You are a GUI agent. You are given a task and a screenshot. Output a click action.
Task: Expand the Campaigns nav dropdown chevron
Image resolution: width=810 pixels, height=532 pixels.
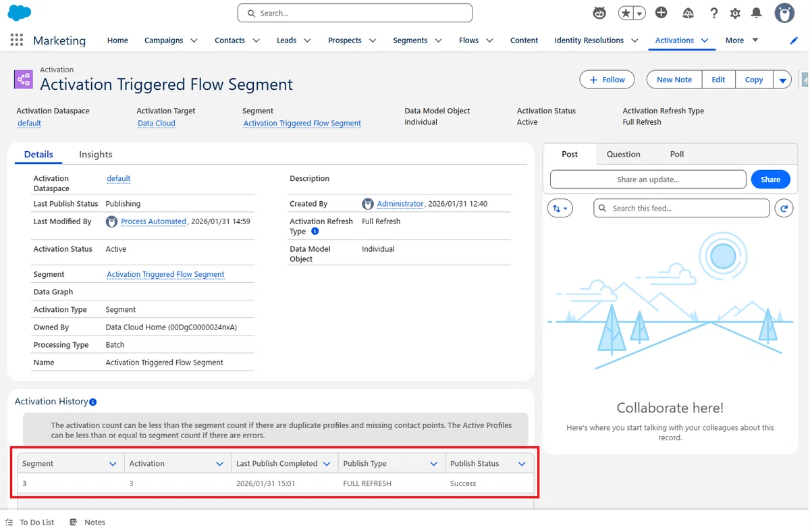[x=194, y=41]
